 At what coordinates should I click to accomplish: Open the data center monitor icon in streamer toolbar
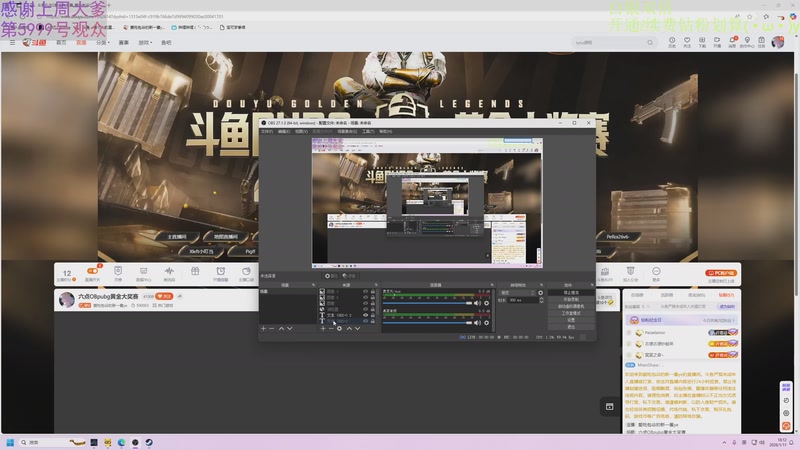coord(143,273)
